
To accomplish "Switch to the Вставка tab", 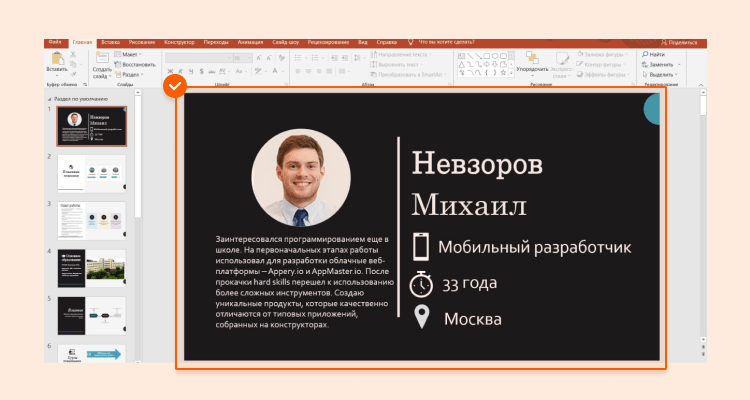I will 110,42.
